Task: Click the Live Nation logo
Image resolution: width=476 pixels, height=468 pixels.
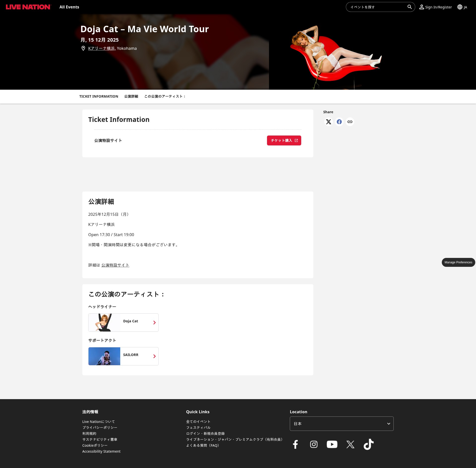Action: (x=29, y=7)
